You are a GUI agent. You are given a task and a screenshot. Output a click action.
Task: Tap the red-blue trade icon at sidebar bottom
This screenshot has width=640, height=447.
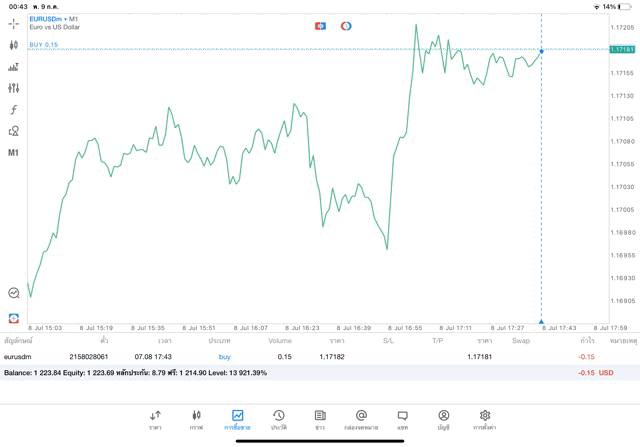pos(14,317)
